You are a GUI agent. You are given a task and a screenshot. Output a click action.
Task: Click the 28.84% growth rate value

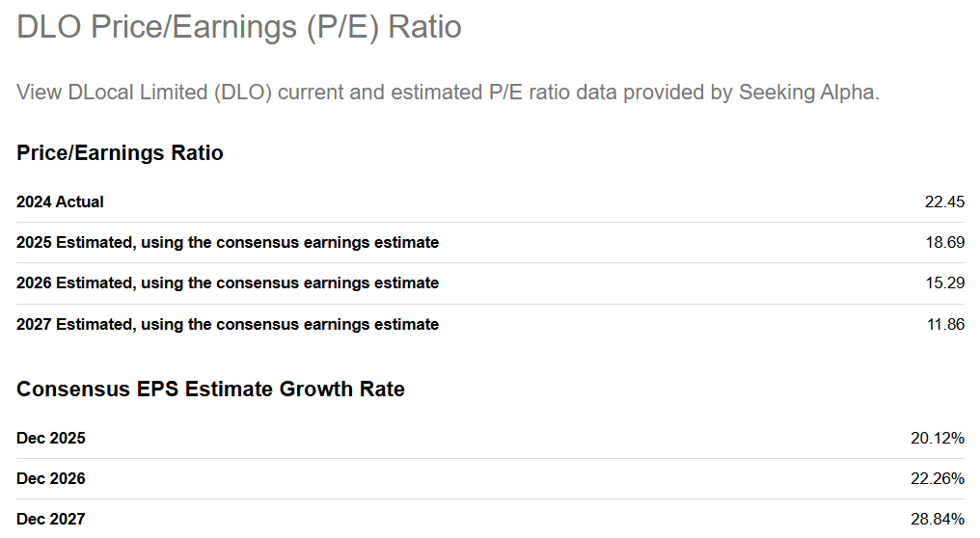[937, 520]
